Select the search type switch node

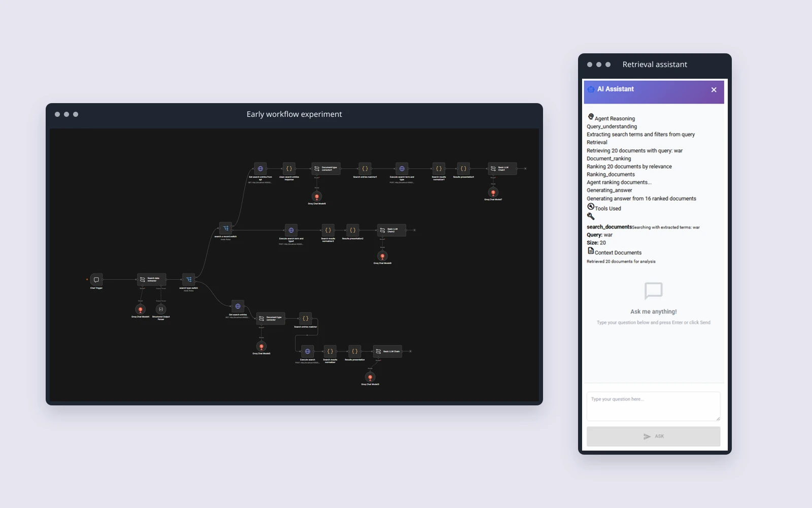click(189, 280)
